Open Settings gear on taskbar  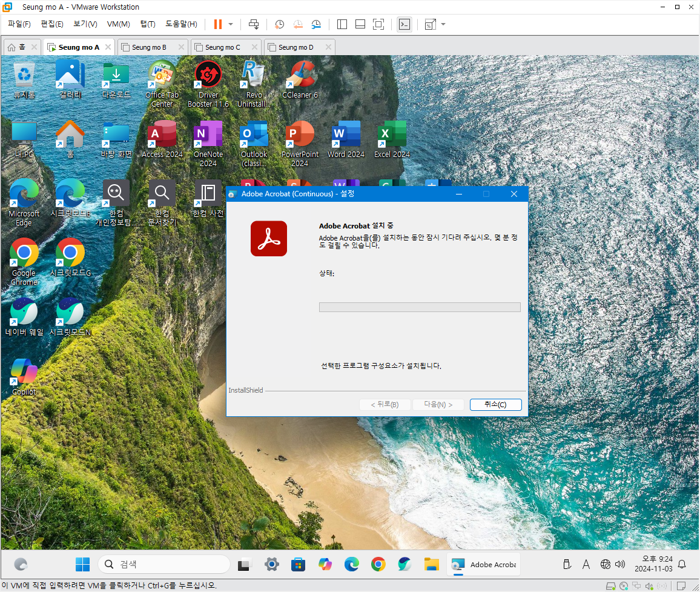click(x=271, y=564)
